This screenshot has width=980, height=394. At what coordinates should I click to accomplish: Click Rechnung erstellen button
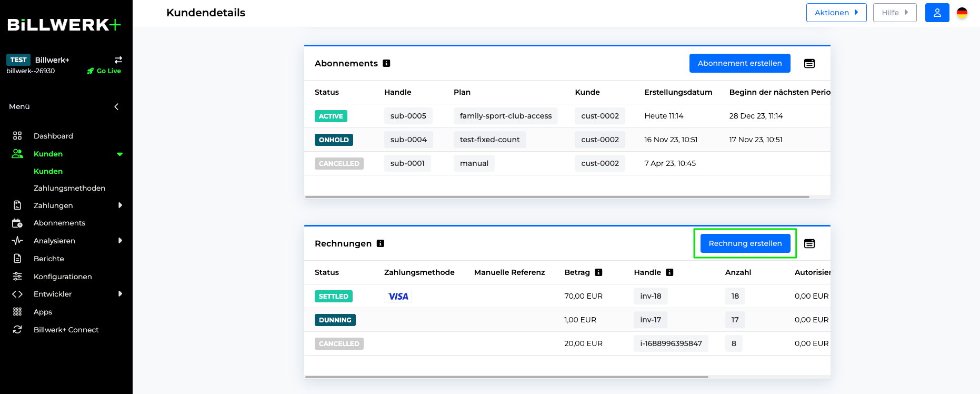pyautogui.click(x=745, y=243)
